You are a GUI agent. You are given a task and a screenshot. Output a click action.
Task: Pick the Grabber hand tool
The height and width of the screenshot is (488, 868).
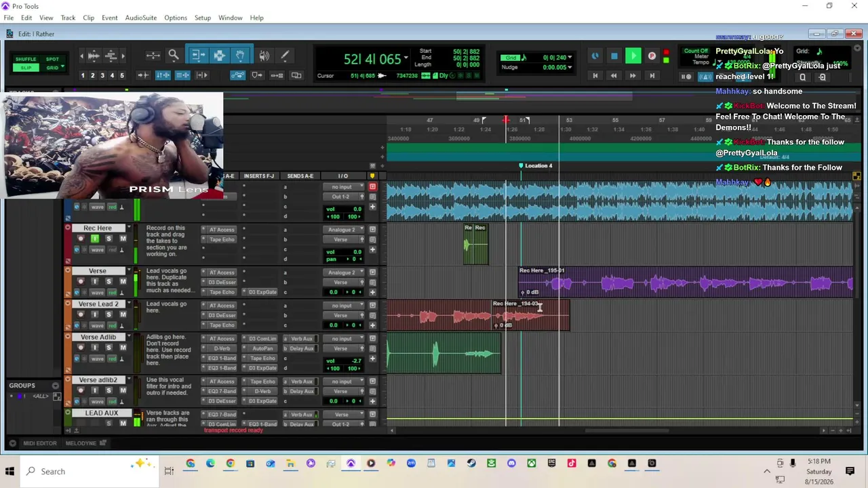tap(240, 56)
